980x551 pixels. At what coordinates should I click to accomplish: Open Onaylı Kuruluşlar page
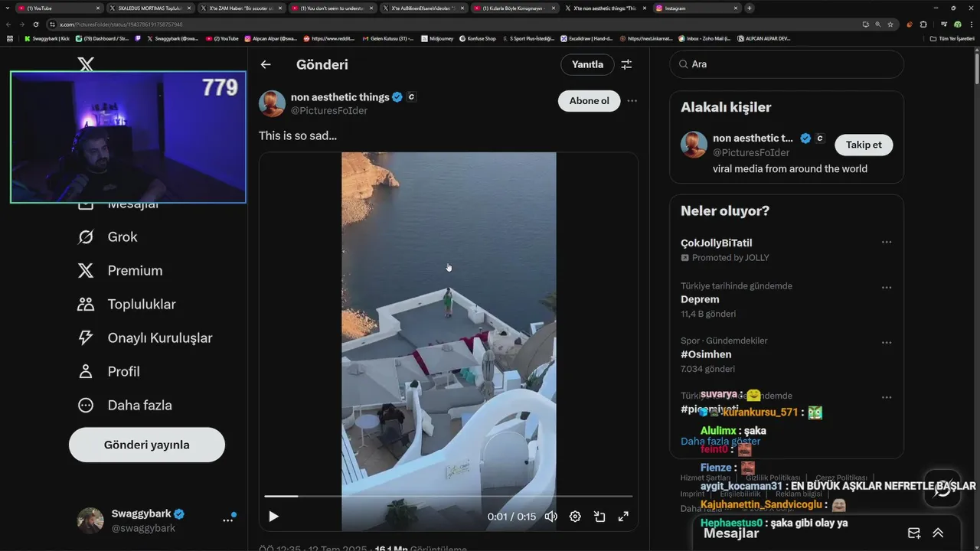[x=145, y=338]
